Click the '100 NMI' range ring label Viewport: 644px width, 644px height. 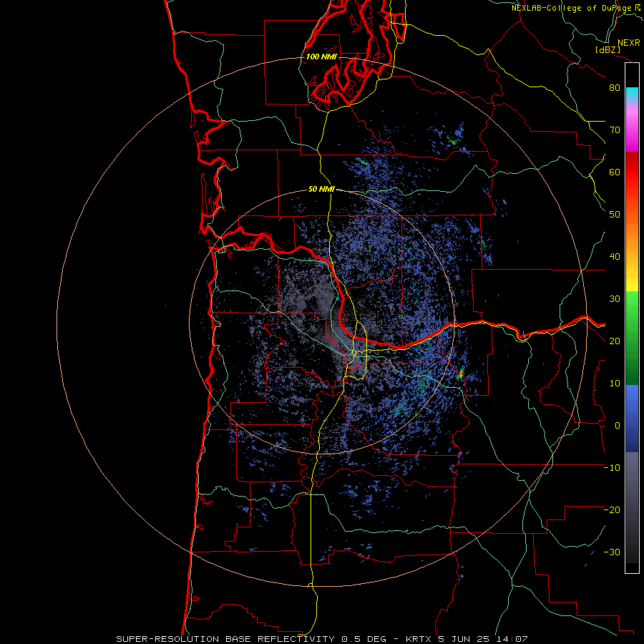321,57
